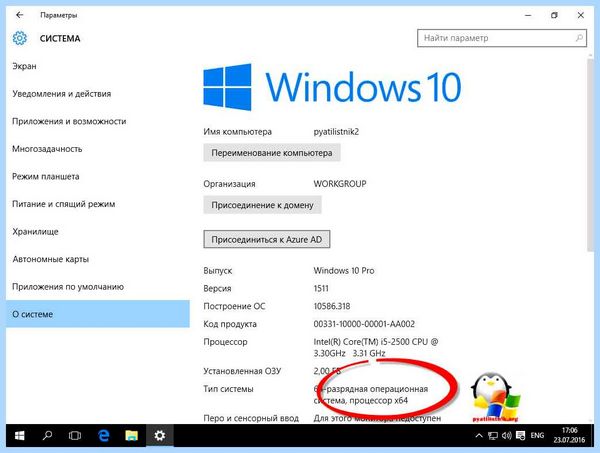Screen dimensions: 600x453
Task: Click product ID 00331-10000-00001-AA002
Action: pos(364,324)
